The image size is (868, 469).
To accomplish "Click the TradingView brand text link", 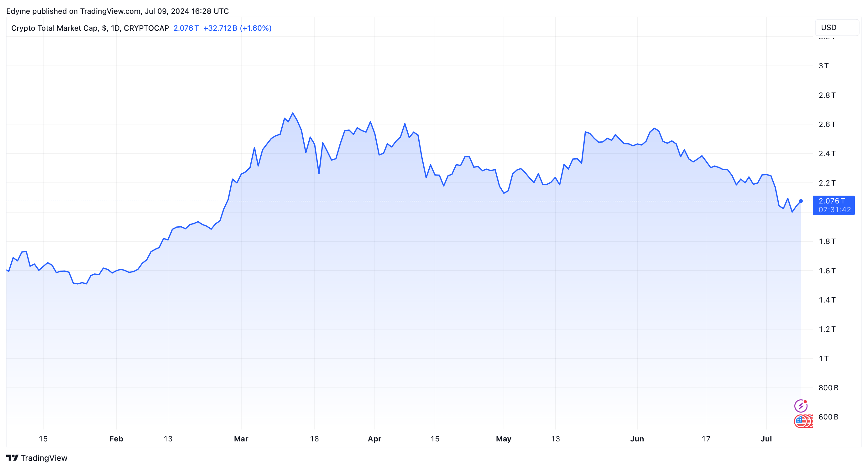I will pyautogui.click(x=44, y=458).
